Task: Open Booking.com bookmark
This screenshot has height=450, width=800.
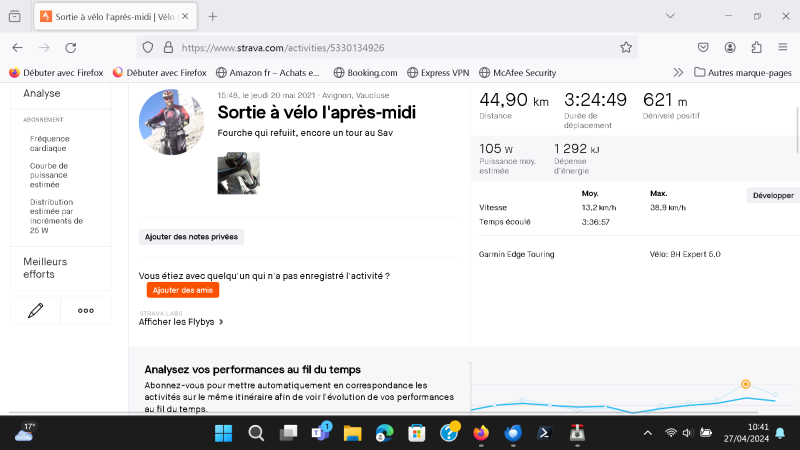Action: click(x=365, y=72)
